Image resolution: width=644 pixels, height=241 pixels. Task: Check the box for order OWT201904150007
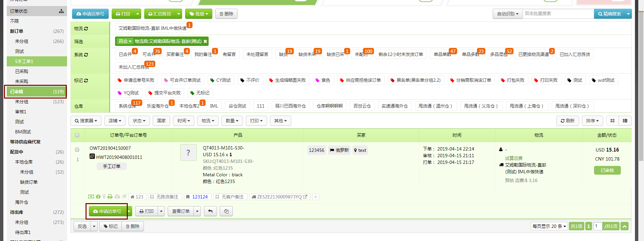(x=77, y=149)
